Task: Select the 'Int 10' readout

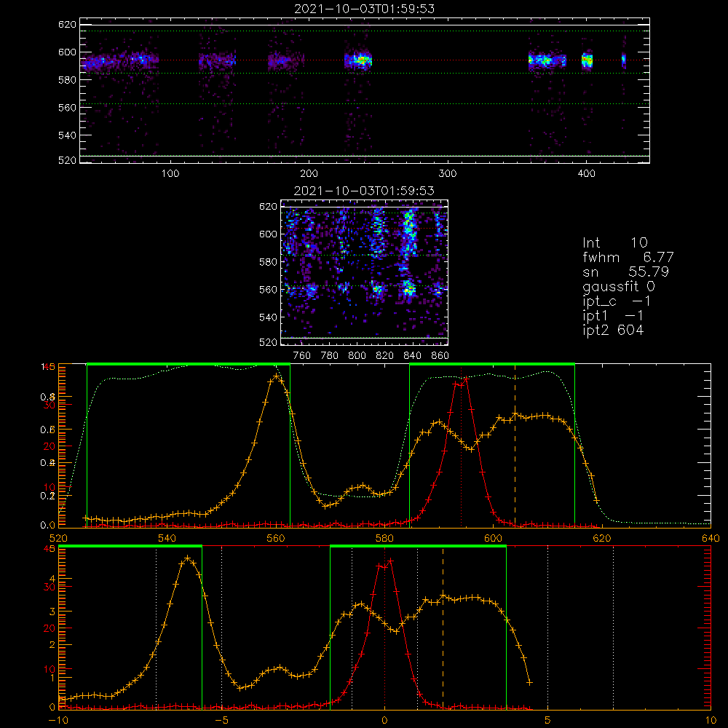Action: click(x=615, y=242)
